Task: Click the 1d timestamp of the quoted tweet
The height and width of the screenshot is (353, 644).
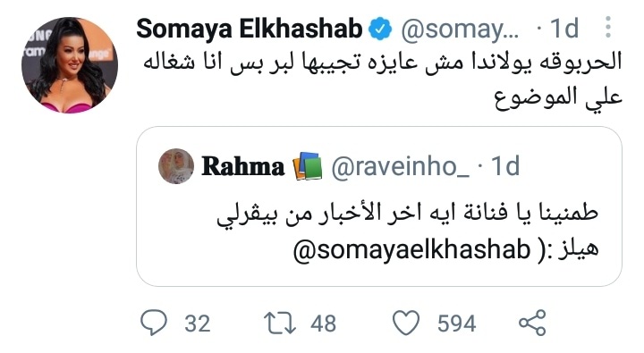Action: click(505, 166)
